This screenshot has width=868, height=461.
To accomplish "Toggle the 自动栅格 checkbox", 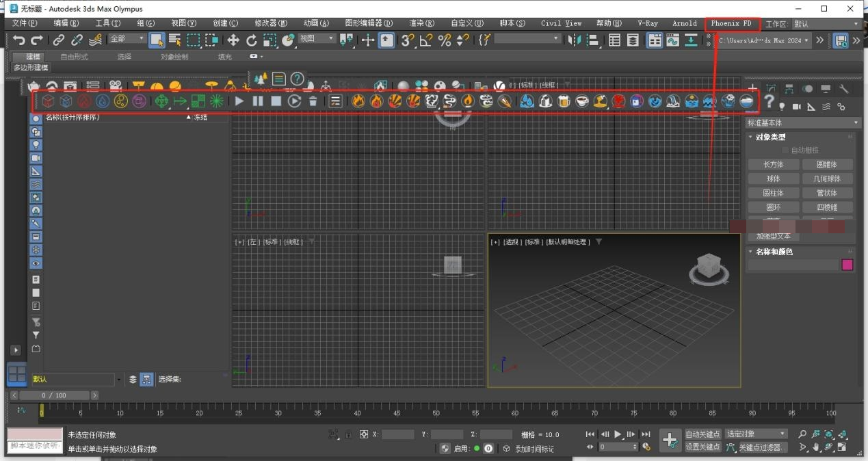I will click(785, 150).
